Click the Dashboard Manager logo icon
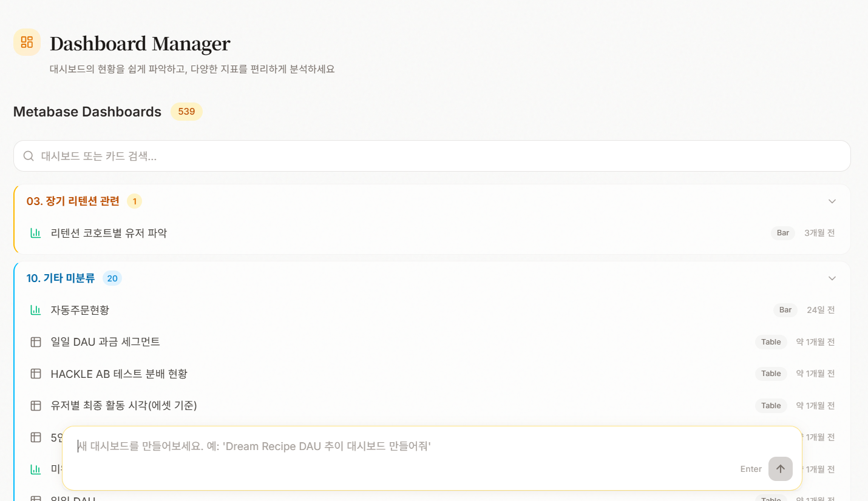Image resolution: width=868 pixels, height=501 pixels. pos(27,42)
